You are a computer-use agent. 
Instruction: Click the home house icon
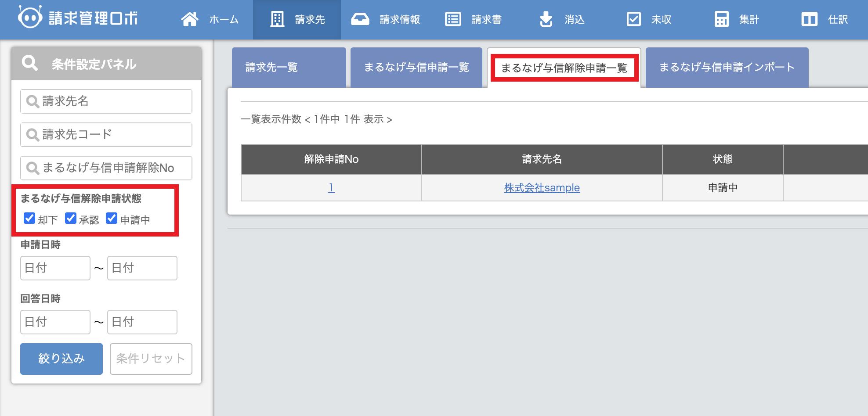click(190, 19)
